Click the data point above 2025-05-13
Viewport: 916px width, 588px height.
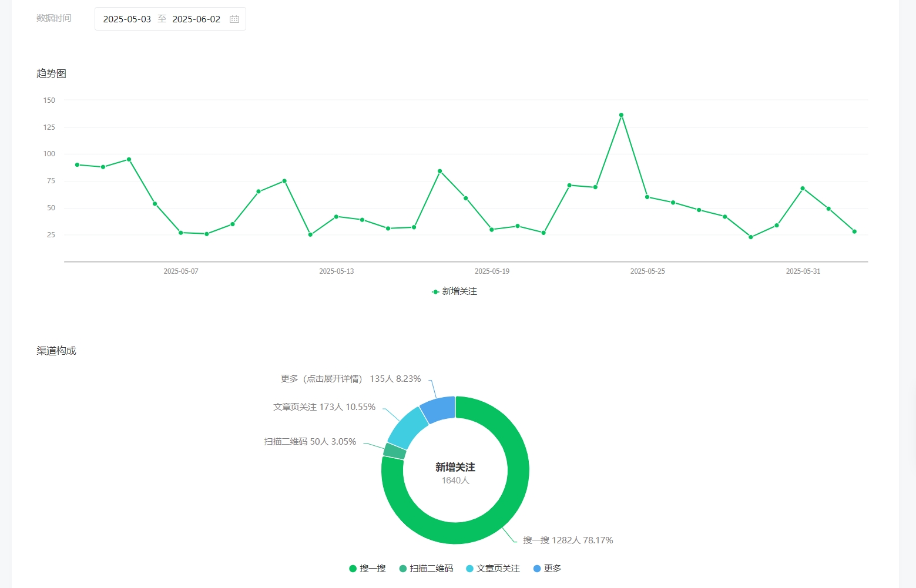pyautogui.click(x=336, y=217)
